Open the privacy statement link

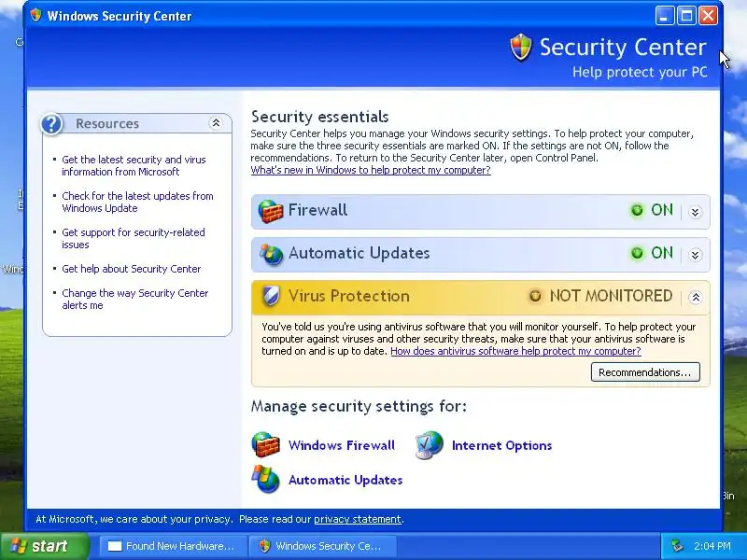[x=358, y=519]
